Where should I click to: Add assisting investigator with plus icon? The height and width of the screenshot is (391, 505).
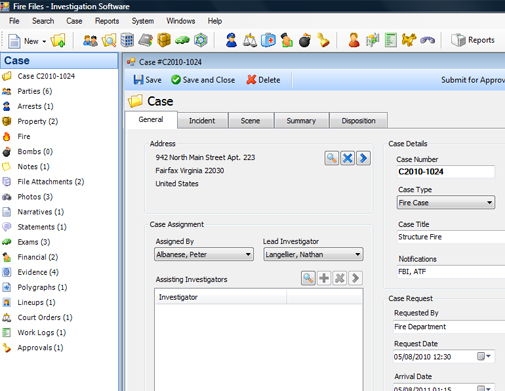[324, 278]
